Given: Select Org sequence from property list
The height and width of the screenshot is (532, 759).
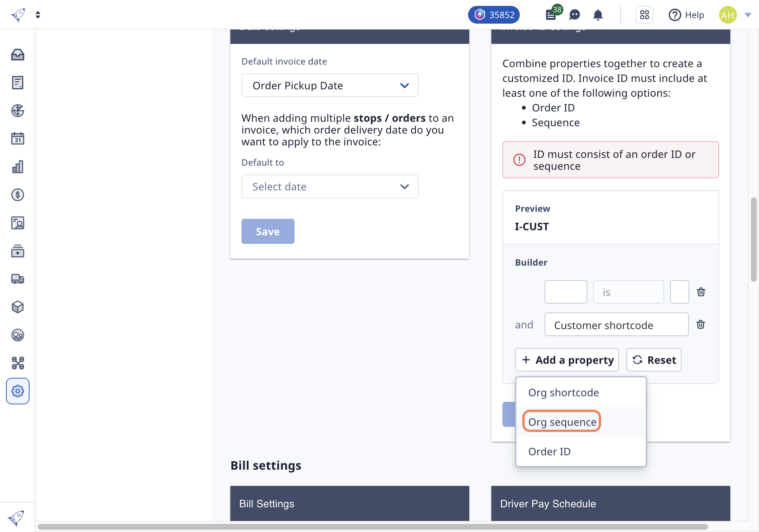Looking at the screenshot, I should [562, 421].
